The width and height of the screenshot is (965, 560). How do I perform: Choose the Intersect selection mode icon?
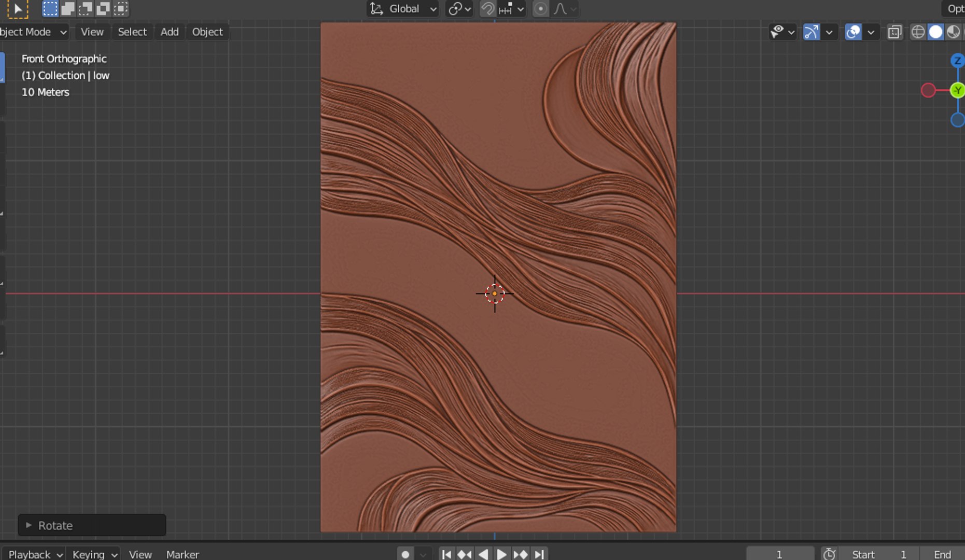point(120,8)
